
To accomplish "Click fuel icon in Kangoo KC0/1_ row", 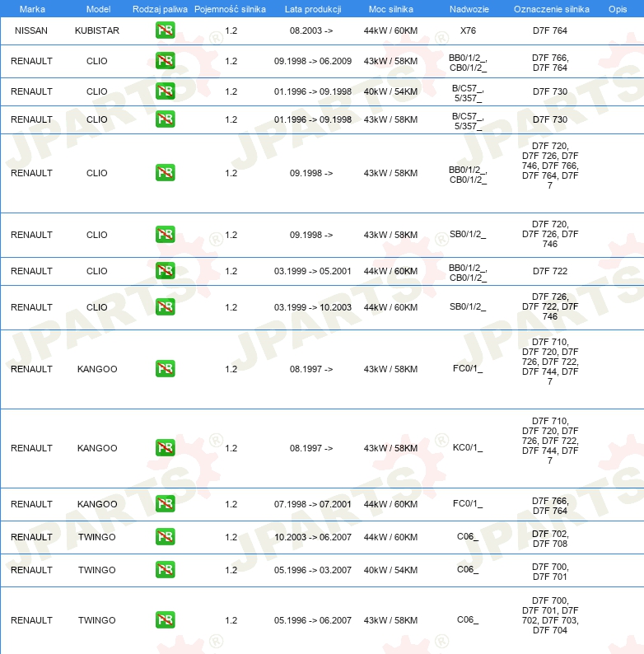I will pyautogui.click(x=166, y=448).
